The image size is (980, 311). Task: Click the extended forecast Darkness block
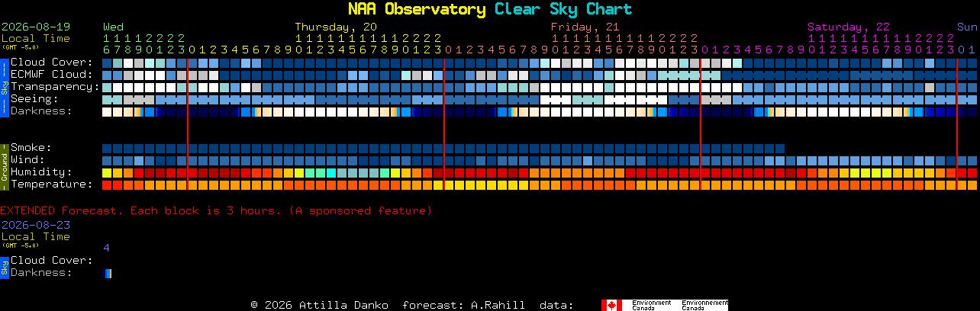click(107, 274)
